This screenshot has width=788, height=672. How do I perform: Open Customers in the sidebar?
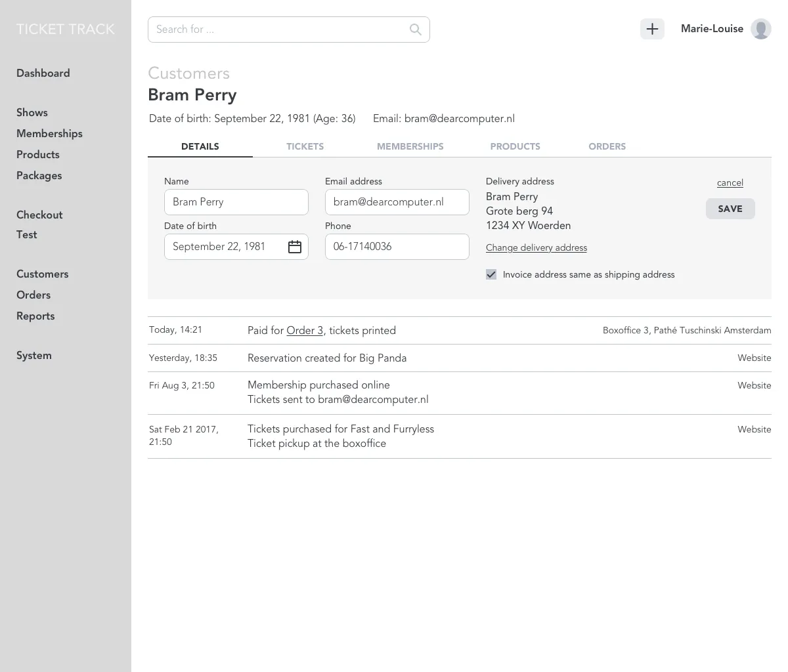coord(43,274)
